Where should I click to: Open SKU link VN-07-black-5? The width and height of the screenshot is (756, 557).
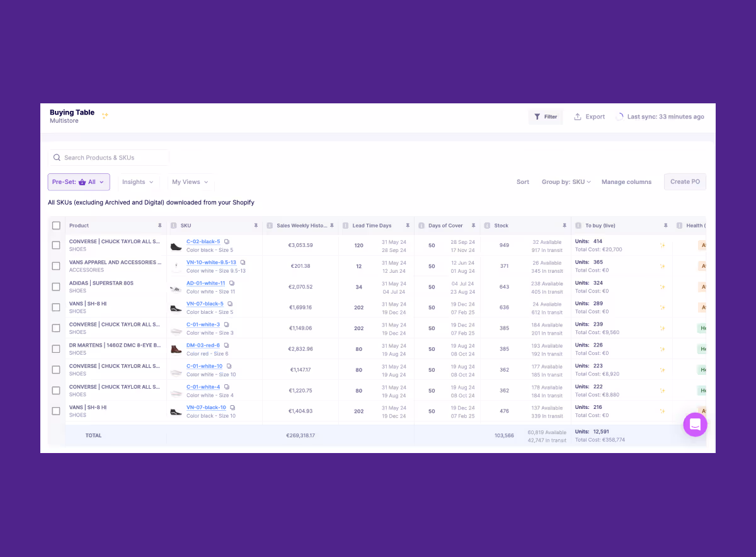(205, 304)
